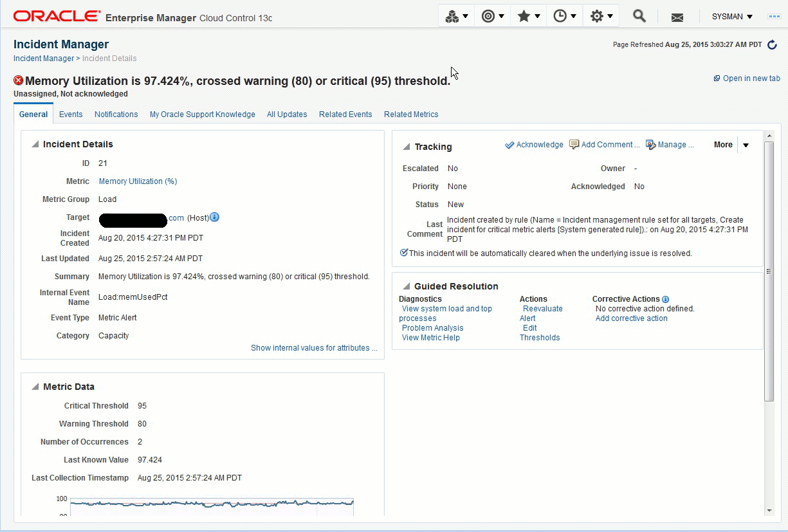Open My Oracle Support Knowledge tab

click(203, 115)
